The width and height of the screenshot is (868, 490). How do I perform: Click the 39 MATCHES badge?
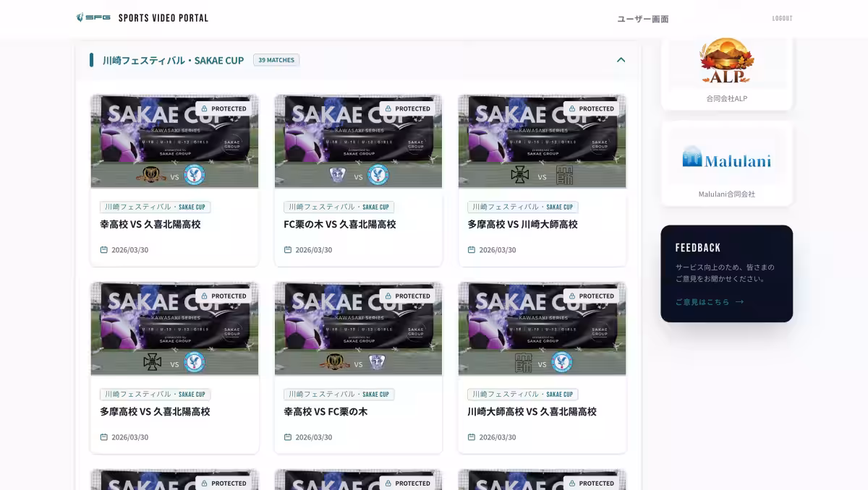(276, 60)
